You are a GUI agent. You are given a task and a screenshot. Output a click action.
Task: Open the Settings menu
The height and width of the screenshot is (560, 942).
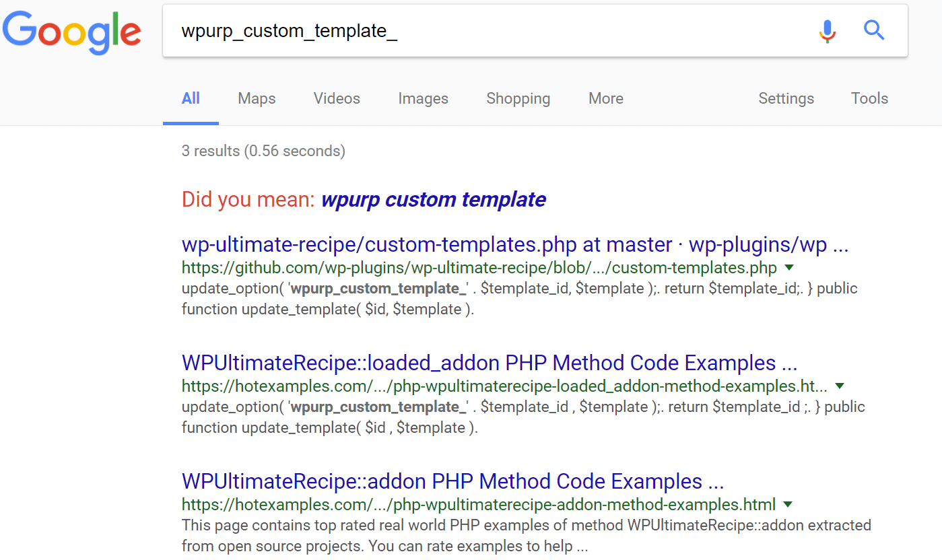[786, 98]
